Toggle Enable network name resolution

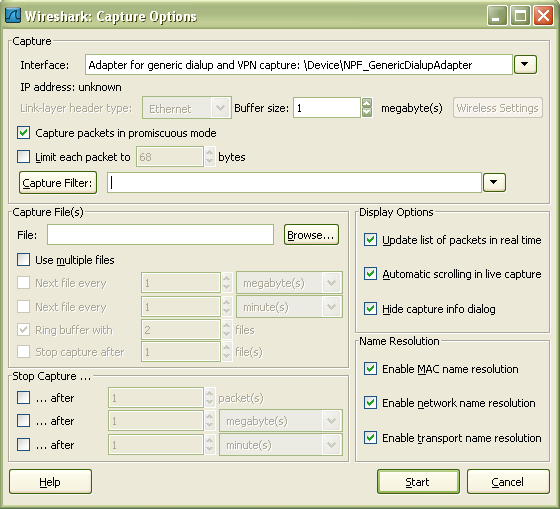coord(370,403)
